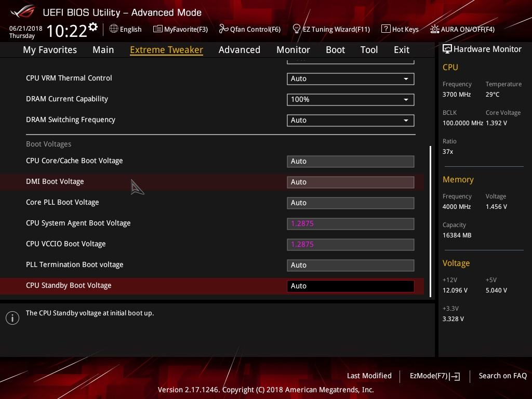Open DRAM Current Capability dropdown
The image size is (532, 399).
(x=351, y=99)
